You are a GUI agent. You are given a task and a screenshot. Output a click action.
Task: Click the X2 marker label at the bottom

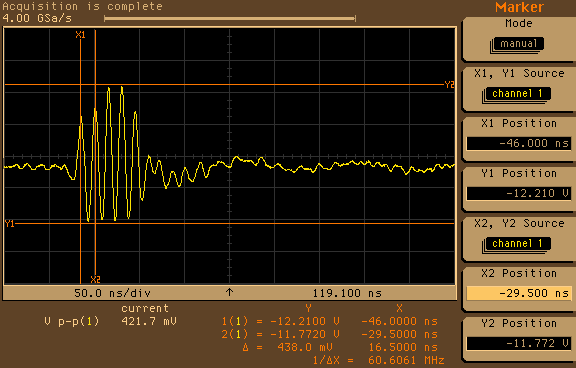(x=96, y=279)
